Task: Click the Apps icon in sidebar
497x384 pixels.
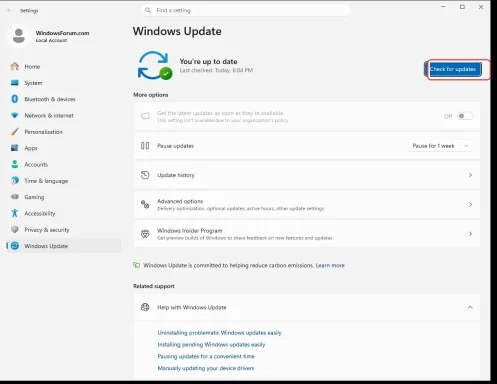Action: 15,148
